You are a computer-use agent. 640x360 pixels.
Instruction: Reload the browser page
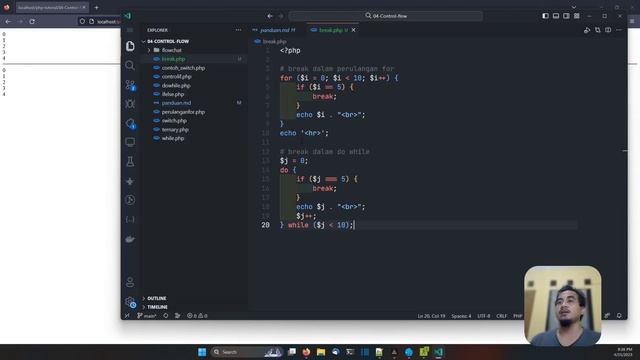tap(32, 21)
